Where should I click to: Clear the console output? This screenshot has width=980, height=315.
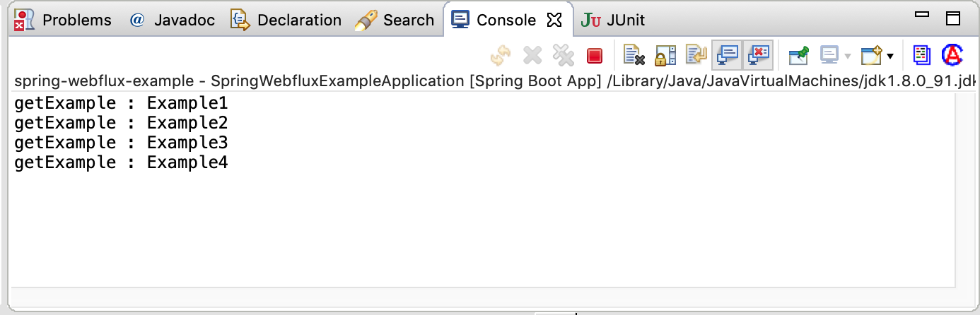coord(634,55)
